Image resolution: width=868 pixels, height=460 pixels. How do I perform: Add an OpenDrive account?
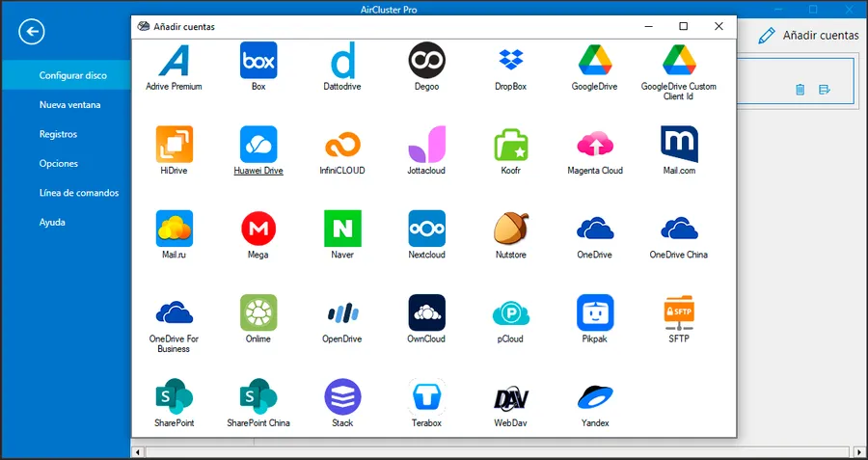(x=342, y=313)
